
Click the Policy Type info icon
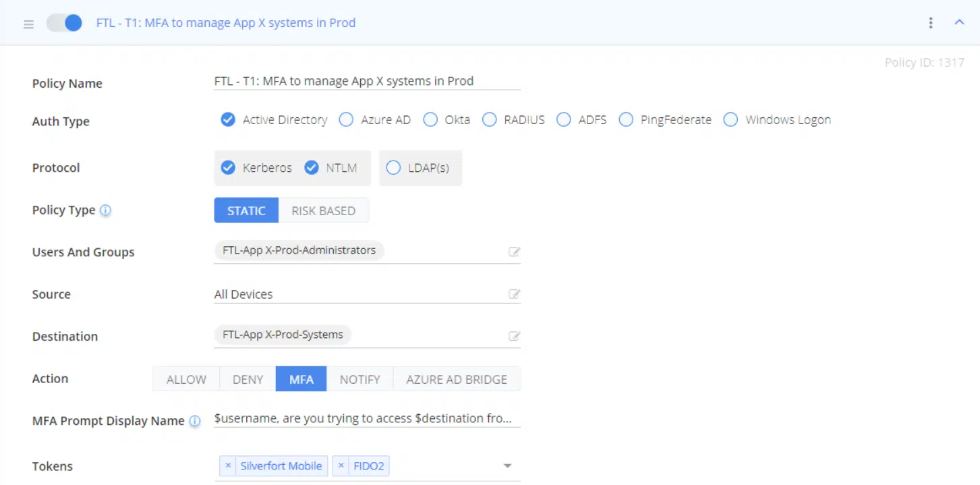pos(105,210)
